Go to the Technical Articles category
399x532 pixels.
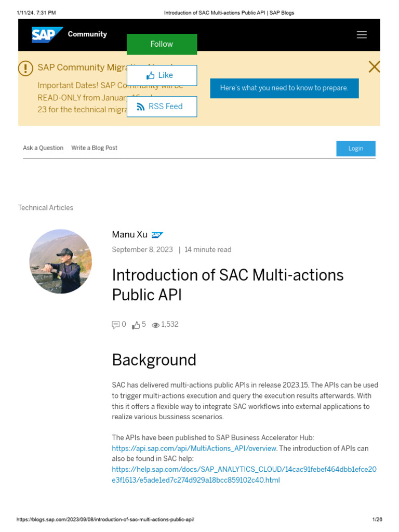tap(46, 208)
